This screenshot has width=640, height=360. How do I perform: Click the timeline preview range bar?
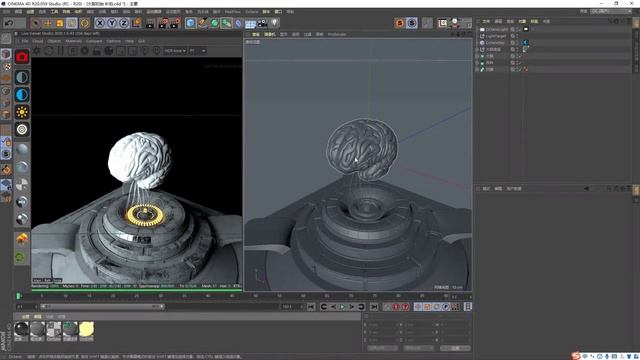[x=102, y=307]
